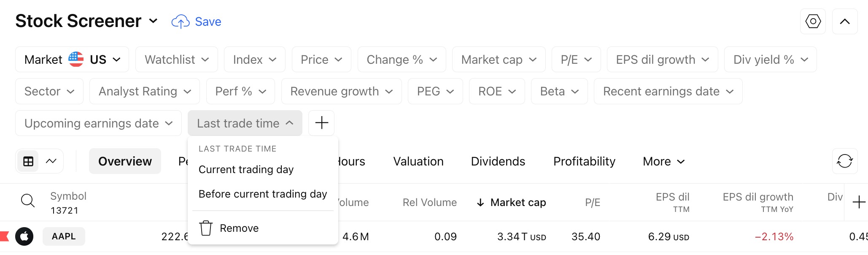Open the Sector filter dropdown
This screenshot has height=255, width=868.
[49, 91]
